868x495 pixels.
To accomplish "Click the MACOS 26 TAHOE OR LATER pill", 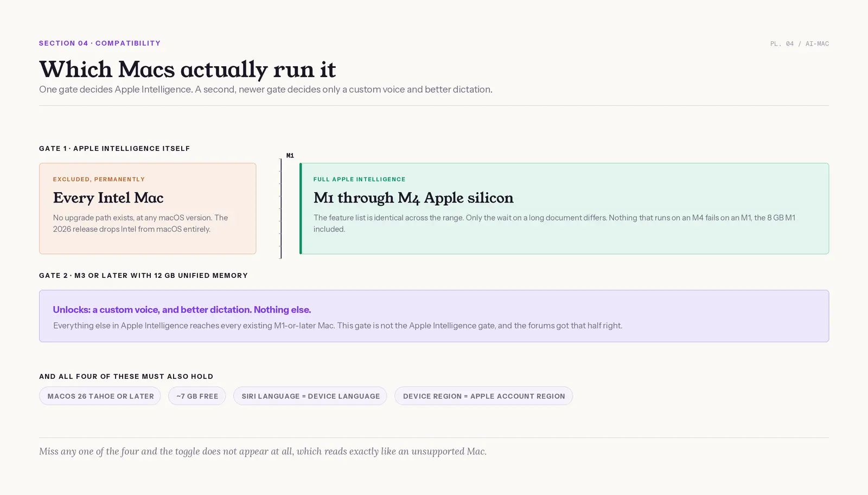I will click(100, 396).
